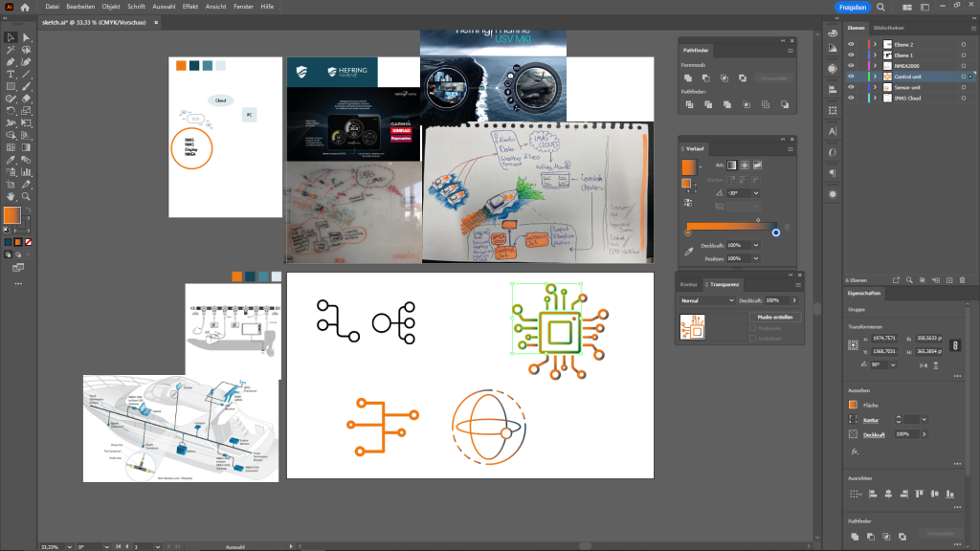Pick the Zoom tool
Screen dimensions: 980x551
pos(27,195)
